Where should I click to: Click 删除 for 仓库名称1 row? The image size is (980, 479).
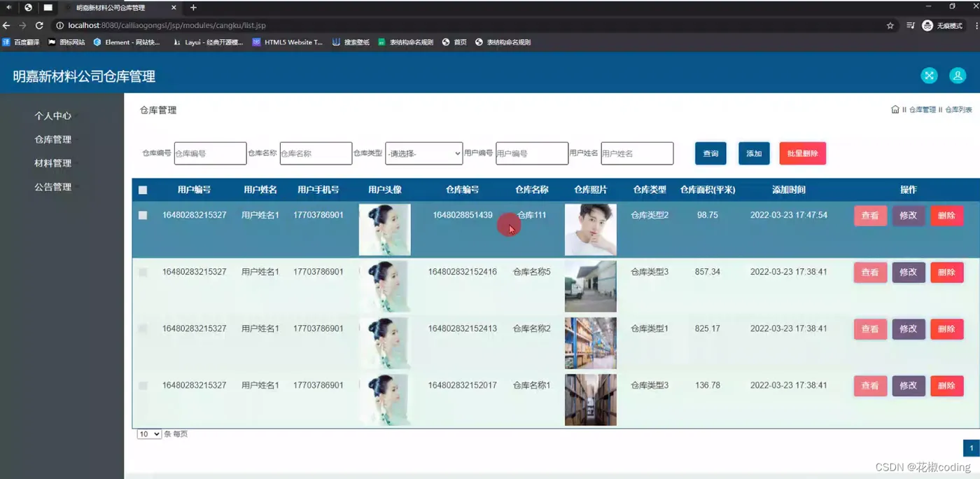point(946,386)
